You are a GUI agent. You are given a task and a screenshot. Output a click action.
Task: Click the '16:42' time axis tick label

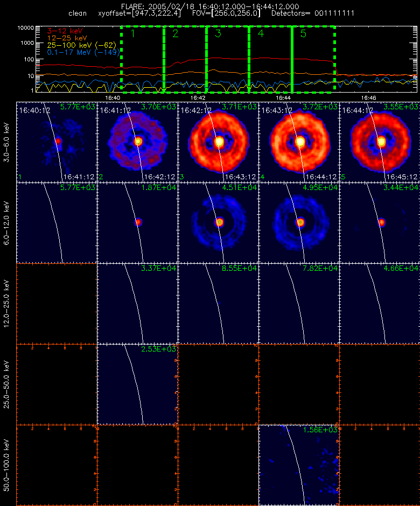[x=198, y=97]
